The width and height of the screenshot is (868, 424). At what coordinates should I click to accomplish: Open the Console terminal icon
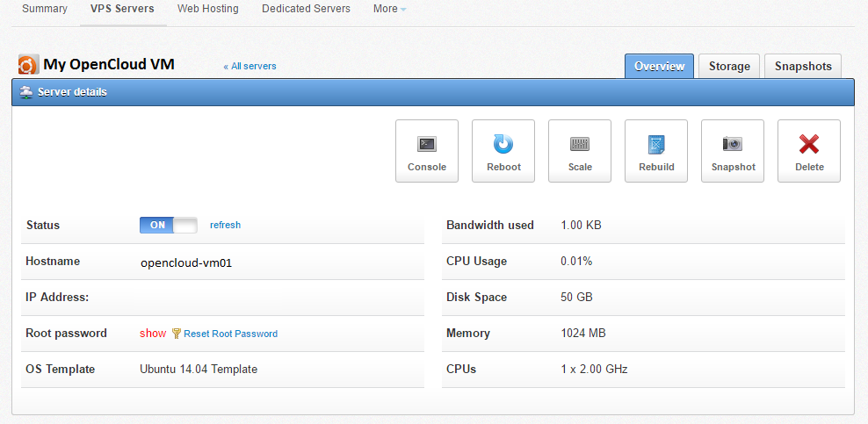click(427, 144)
